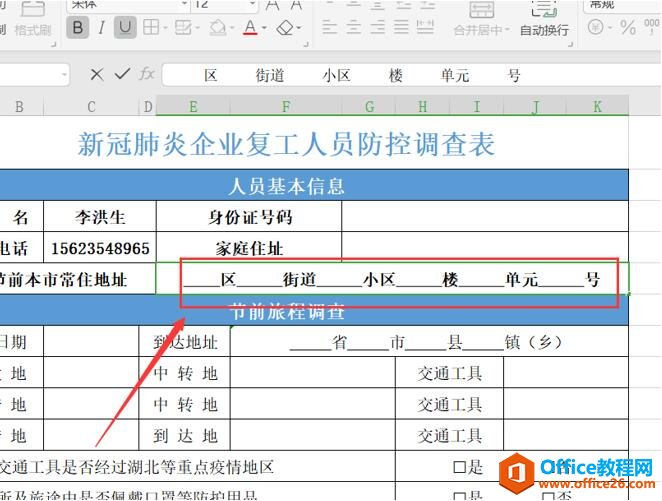Click the name box field
Viewport: 662px width, 501px height.
click(34, 75)
